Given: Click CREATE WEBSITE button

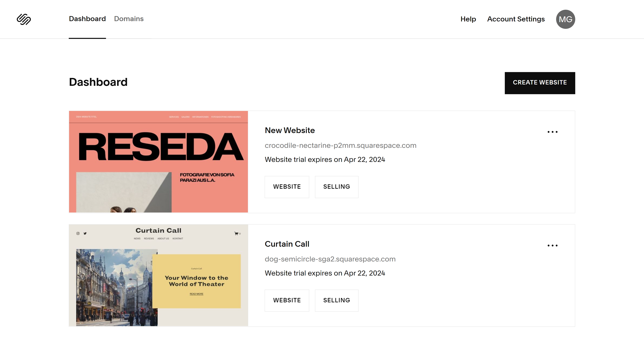Looking at the screenshot, I should click(x=540, y=83).
